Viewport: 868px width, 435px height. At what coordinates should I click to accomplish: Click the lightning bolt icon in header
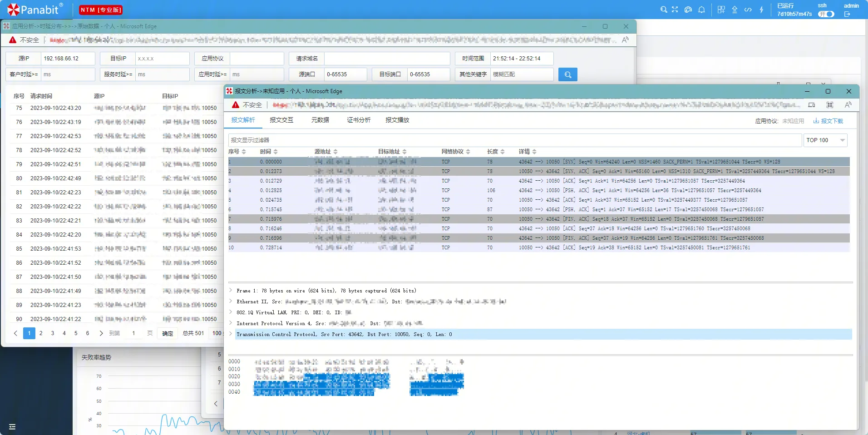(x=761, y=10)
